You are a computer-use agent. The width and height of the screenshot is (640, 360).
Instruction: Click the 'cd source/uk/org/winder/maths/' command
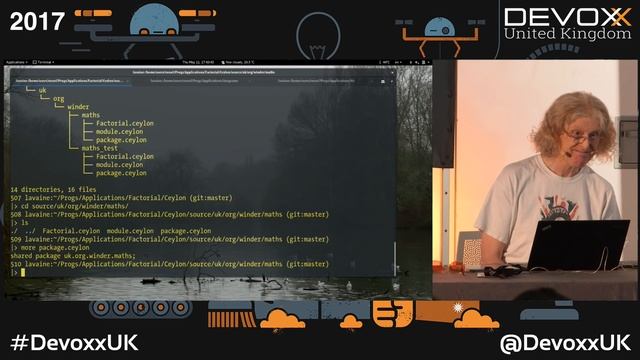74,206
